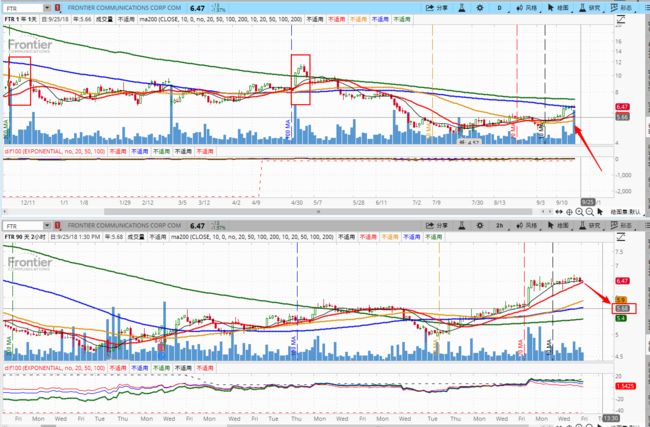The width and height of the screenshot is (650, 427).
Task: Open the 风格 style menu on the lower chart
Action: pos(527,226)
